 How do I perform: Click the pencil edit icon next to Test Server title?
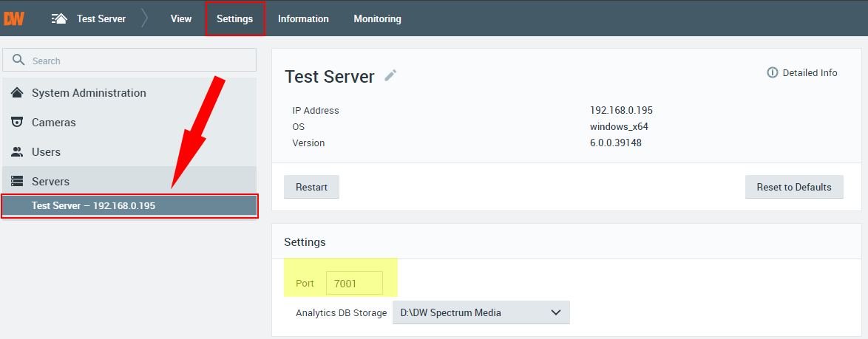tap(391, 75)
